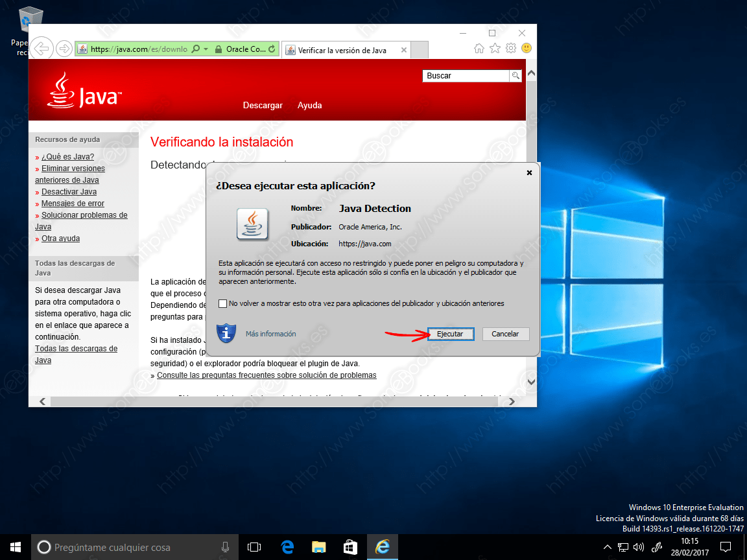This screenshot has height=560, width=747.
Task: Close the Java security dialog with X
Action: pyautogui.click(x=529, y=173)
